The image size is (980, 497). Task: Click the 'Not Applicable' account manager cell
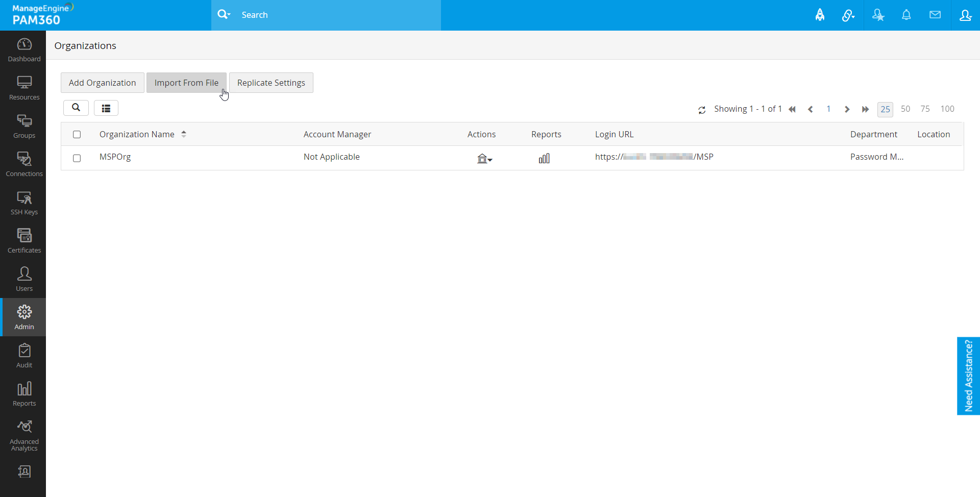pyautogui.click(x=332, y=157)
